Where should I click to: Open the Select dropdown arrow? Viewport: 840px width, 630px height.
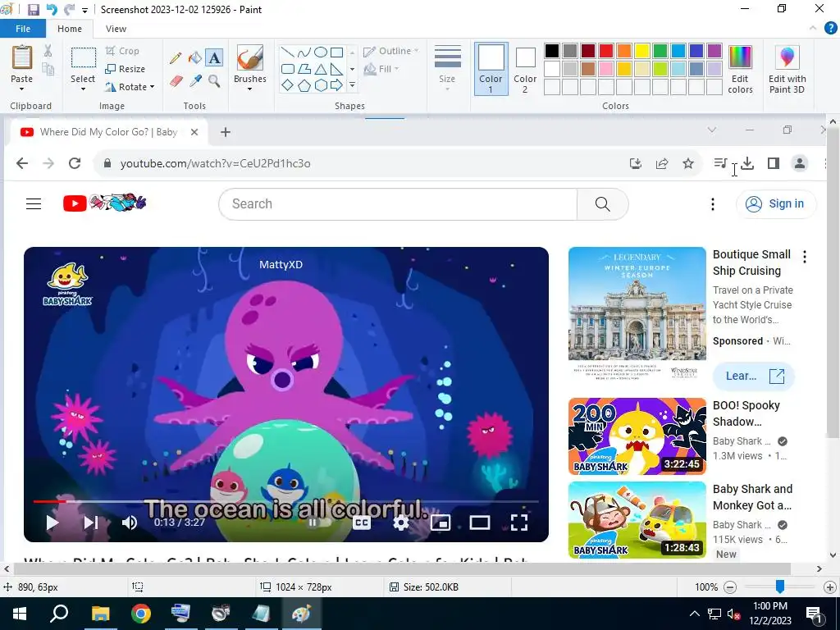(x=83, y=89)
